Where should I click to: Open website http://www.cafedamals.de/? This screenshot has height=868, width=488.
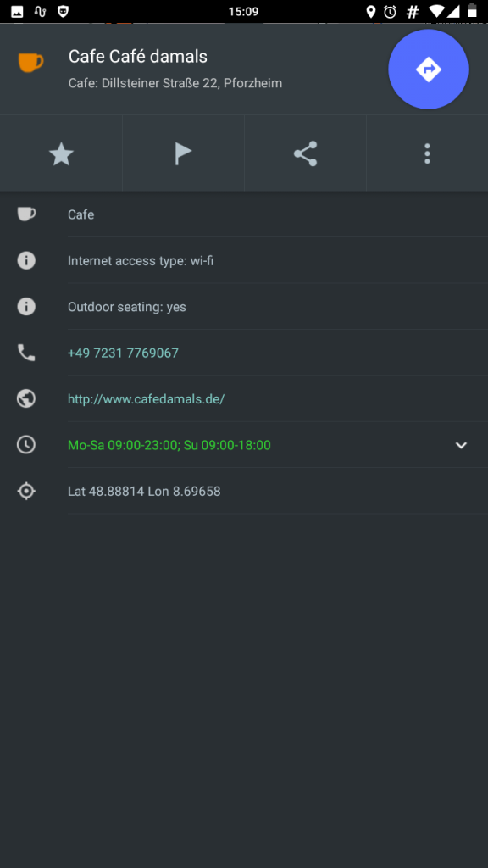click(x=146, y=398)
